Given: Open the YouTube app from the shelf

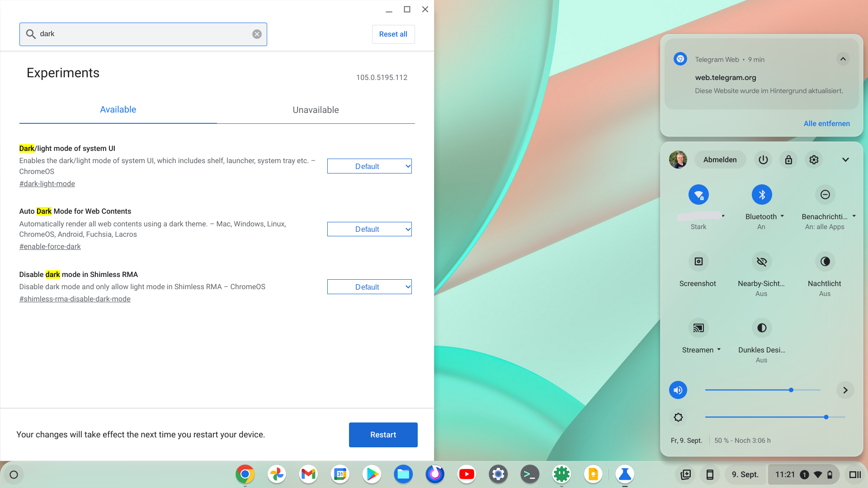Looking at the screenshot, I should click(467, 474).
